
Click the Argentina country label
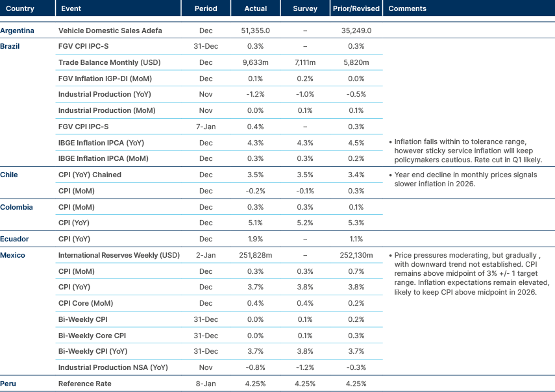(18, 30)
